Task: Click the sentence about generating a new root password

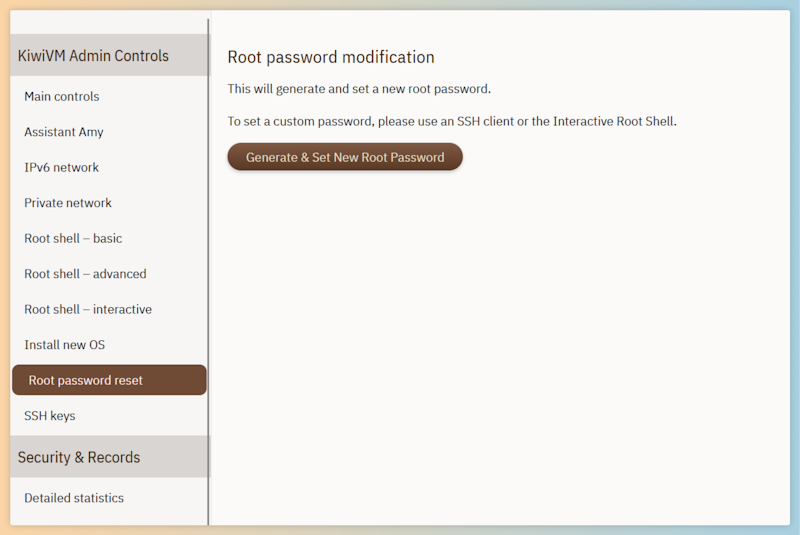Action: (x=359, y=89)
